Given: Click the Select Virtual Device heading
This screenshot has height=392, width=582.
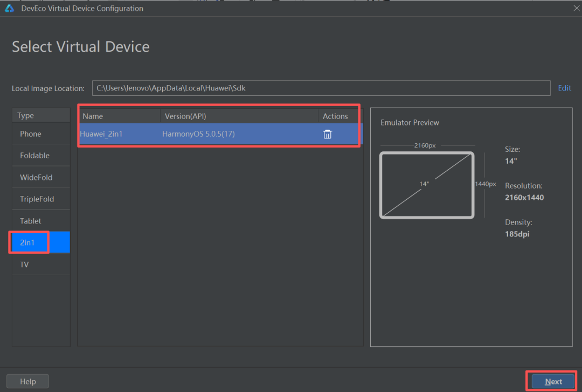Looking at the screenshot, I should click(x=80, y=47).
